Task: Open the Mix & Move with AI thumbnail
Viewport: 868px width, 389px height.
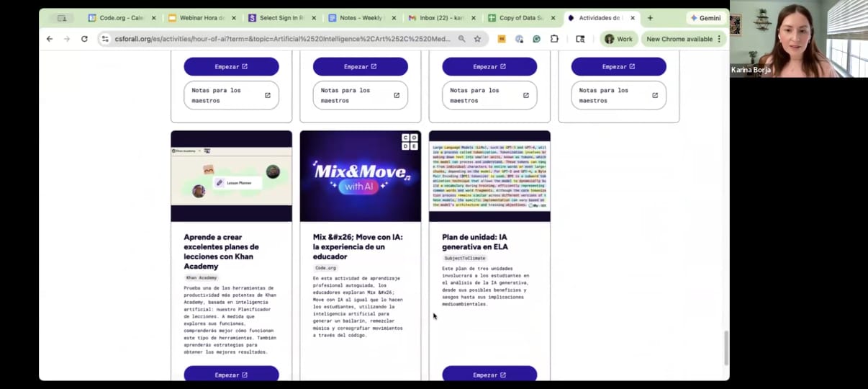Action: click(360, 176)
